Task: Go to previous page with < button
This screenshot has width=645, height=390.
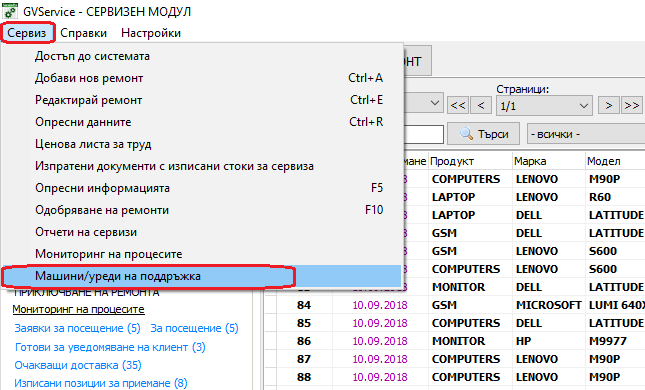Action: 481,106
